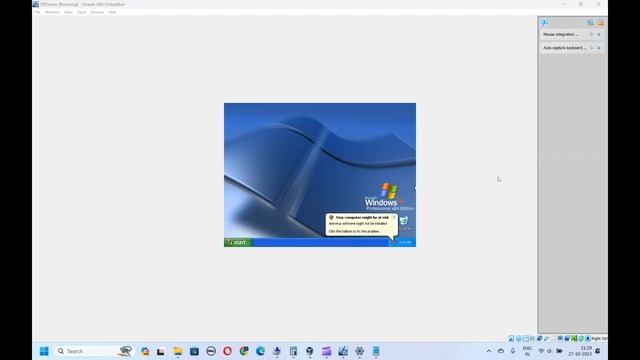Click the black terminal icon in taskbar
The width and height of the screenshot is (640, 360).
[161, 351]
